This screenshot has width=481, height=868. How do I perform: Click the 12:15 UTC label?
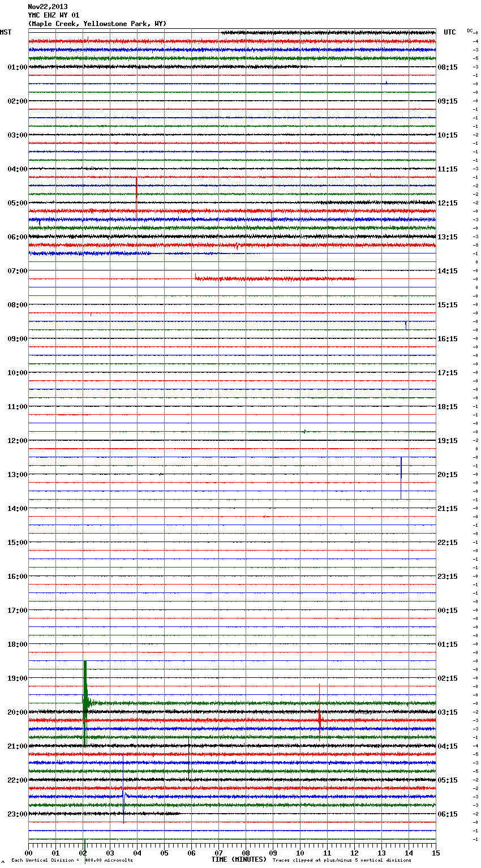click(448, 203)
